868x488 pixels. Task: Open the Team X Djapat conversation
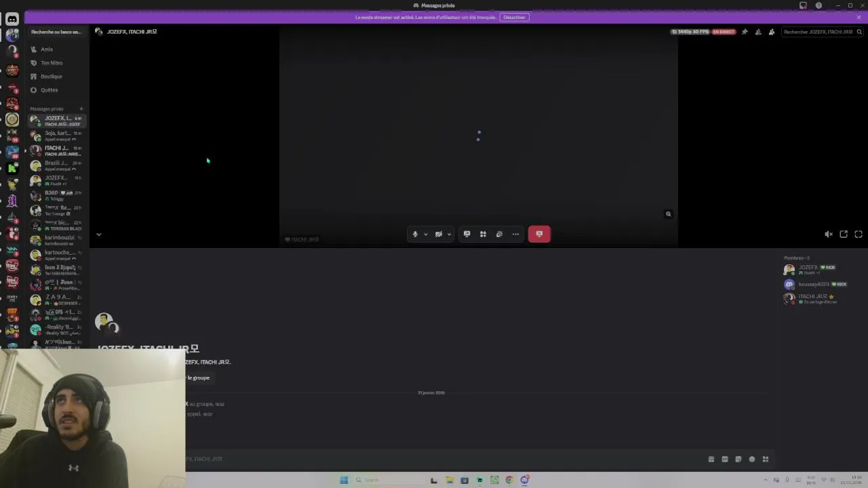(57, 270)
